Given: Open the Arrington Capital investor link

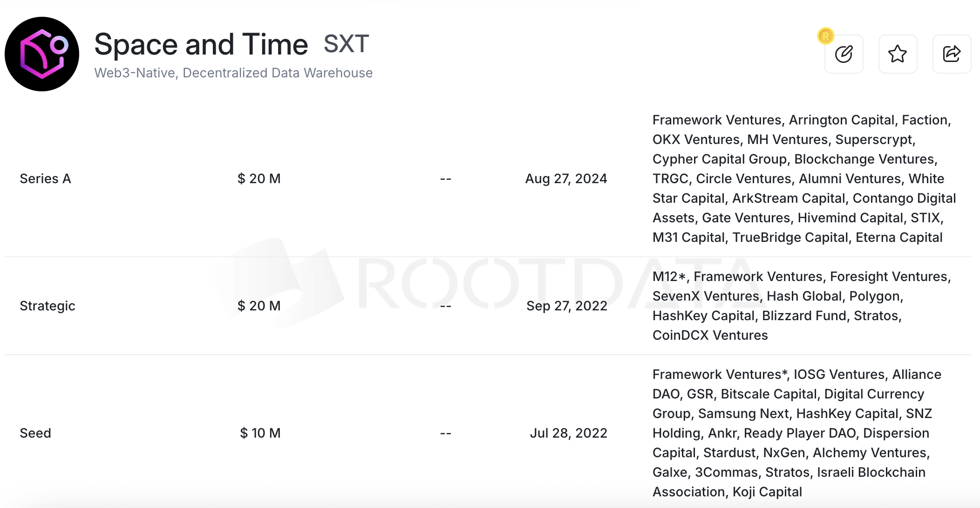Looking at the screenshot, I should click(841, 120).
